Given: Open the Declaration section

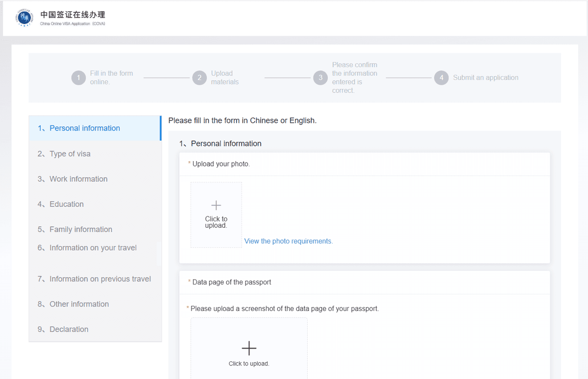Looking at the screenshot, I should coord(95,329).
